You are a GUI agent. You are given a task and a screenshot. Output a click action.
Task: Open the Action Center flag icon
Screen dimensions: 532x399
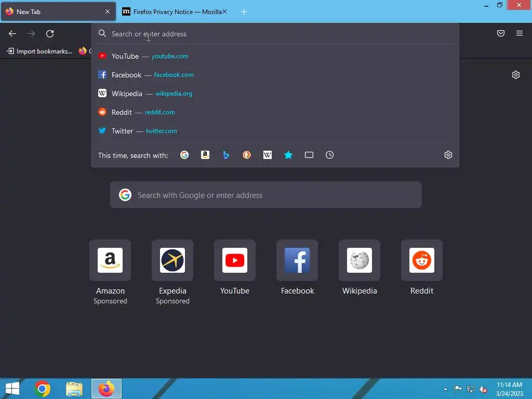[458, 389]
